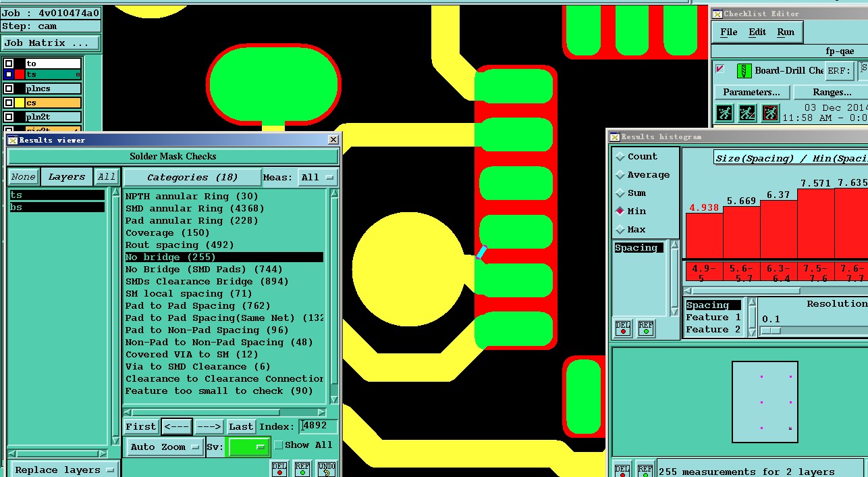
Task: Go to First result
Action: 141,426
